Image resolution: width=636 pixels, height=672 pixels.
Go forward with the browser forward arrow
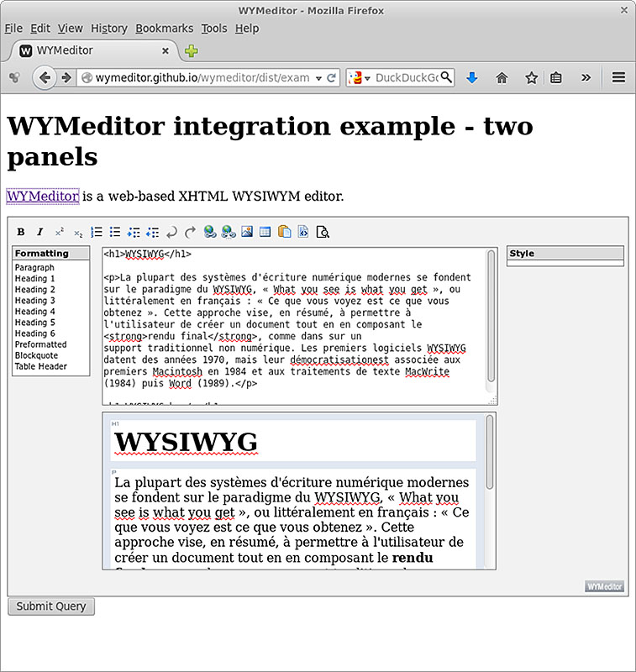point(66,78)
